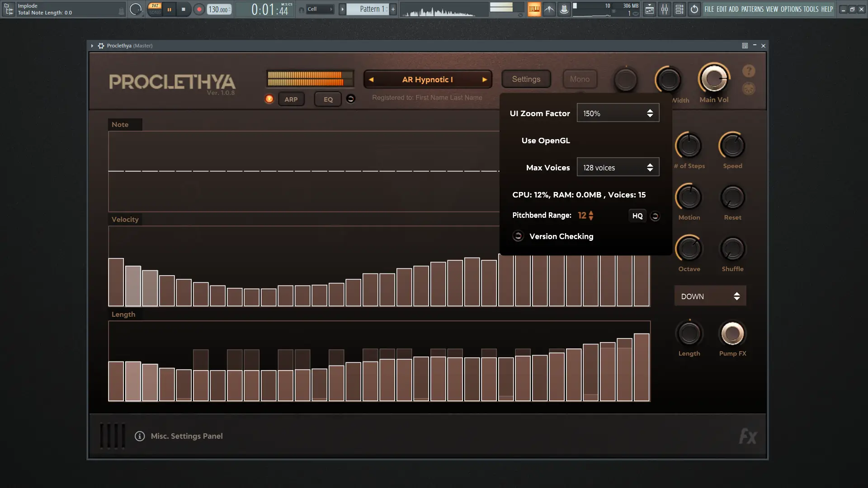Open the UI Zoom Factor dropdown
Image resolution: width=868 pixels, height=488 pixels.
[x=618, y=113]
